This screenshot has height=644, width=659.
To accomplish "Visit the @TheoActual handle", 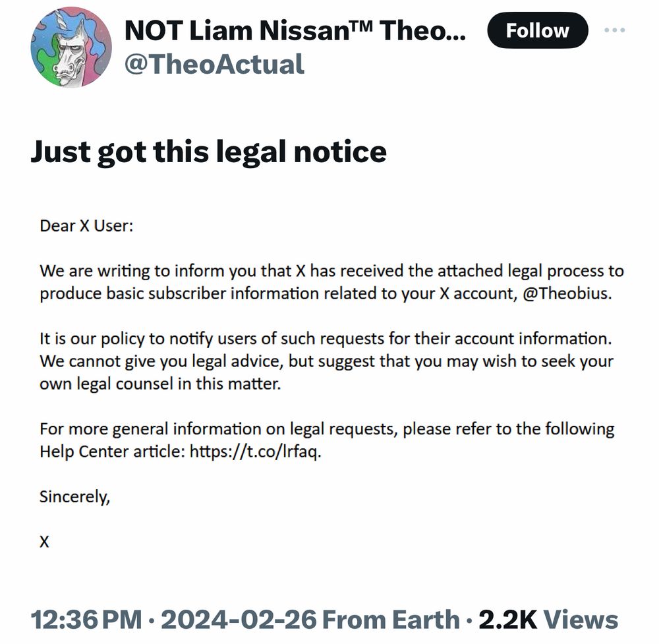I will [214, 65].
